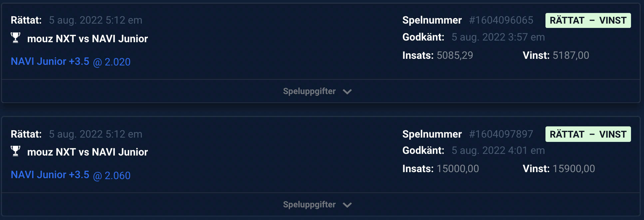This screenshot has height=220, width=644.
Task: Click first mouz NXT vs NAVI Junior title
Action: point(87,39)
